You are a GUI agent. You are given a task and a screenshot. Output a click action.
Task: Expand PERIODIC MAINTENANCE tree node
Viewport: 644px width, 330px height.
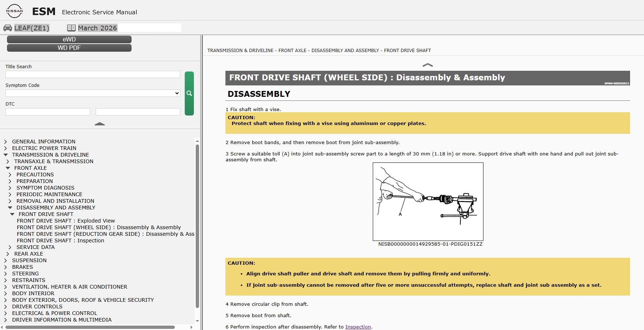pyautogui.click(x=10, y=194)
